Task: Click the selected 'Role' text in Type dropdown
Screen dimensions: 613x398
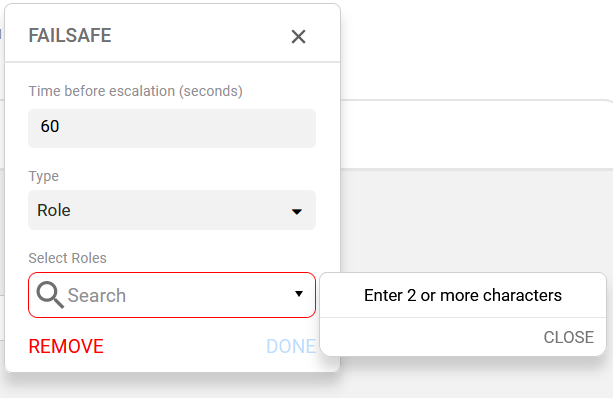Action: [x=54, y=210]
